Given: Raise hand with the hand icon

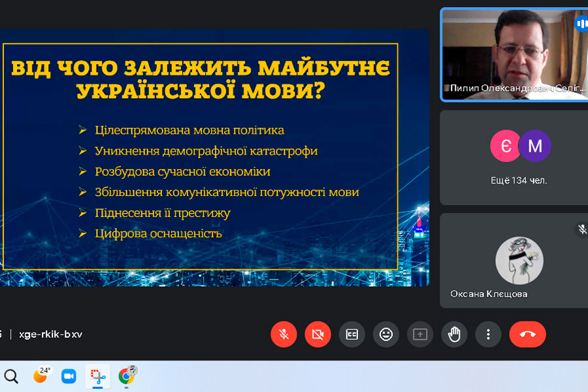Looking at the screenshot, I should tap(454, 335).
